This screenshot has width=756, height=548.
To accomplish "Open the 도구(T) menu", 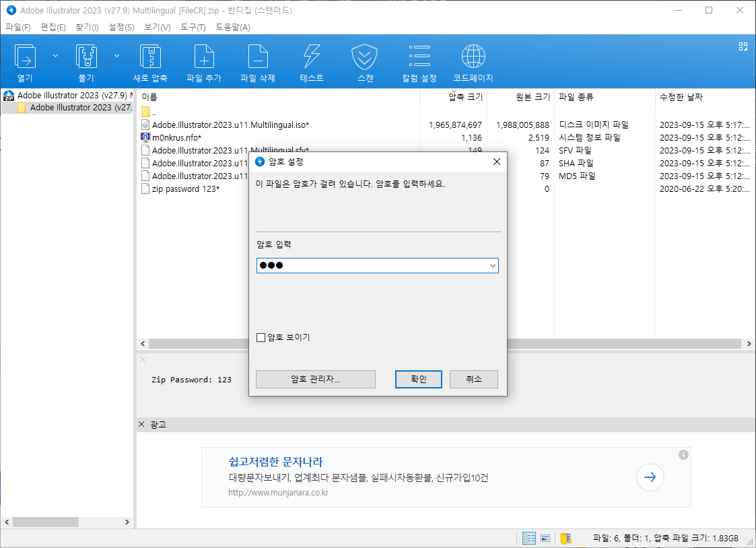I will pyautogui.click(x=191, y=27).
